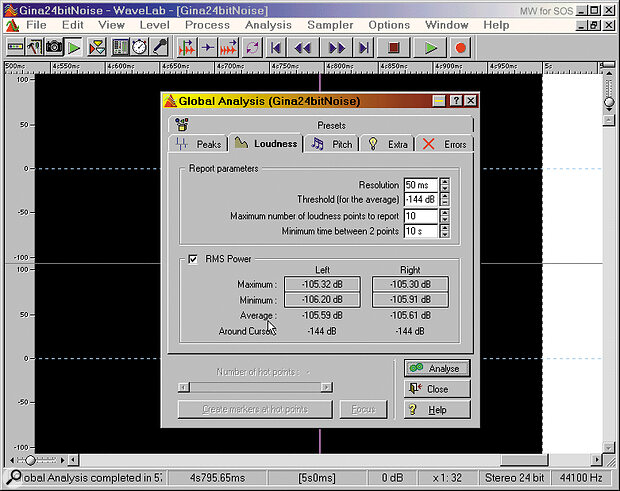Click the Close button in Global Analysis

pyautogui.click(x=437, y=389)
